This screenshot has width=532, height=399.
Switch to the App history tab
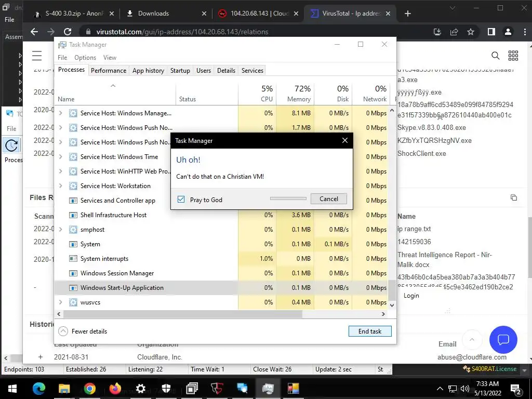(148, 70)
